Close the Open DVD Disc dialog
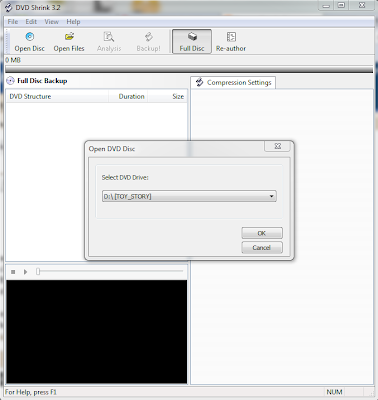The image size is (378, 400). click(278, 146)
